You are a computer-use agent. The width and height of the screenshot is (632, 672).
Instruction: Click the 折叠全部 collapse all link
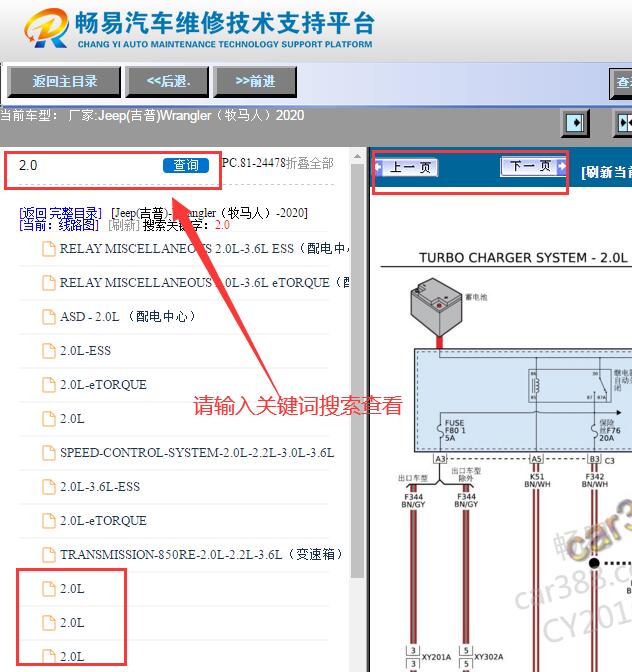point(310,163)
